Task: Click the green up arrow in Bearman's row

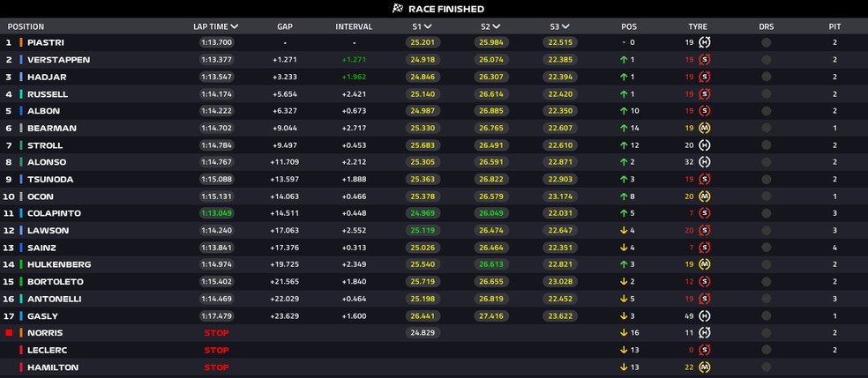Action: (624, 129)
